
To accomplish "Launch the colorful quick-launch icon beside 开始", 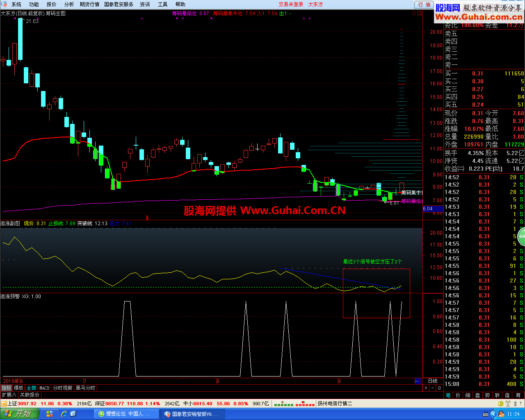I will click(x=50, y=414).
